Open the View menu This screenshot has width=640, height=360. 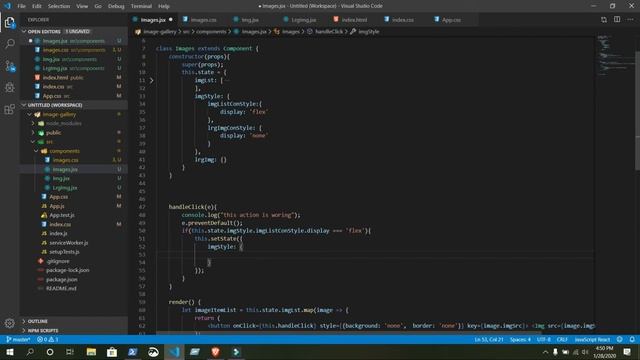(82, 6)
